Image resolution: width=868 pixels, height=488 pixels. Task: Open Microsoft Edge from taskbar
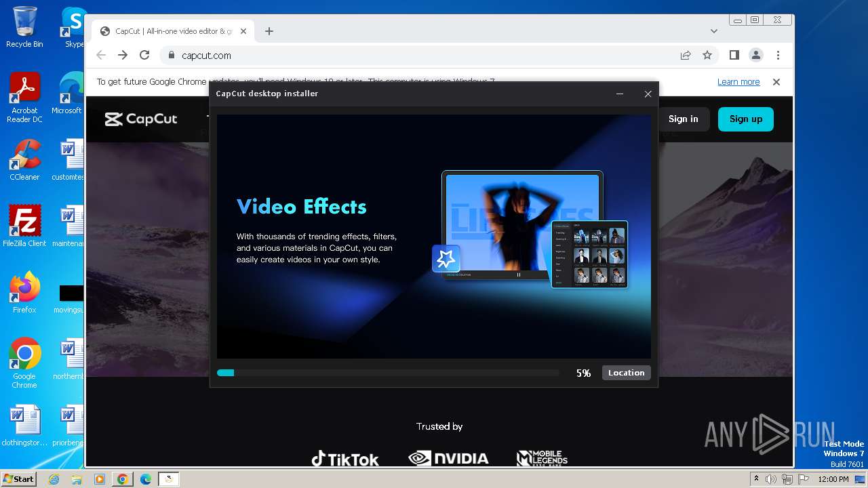[146, 479]
